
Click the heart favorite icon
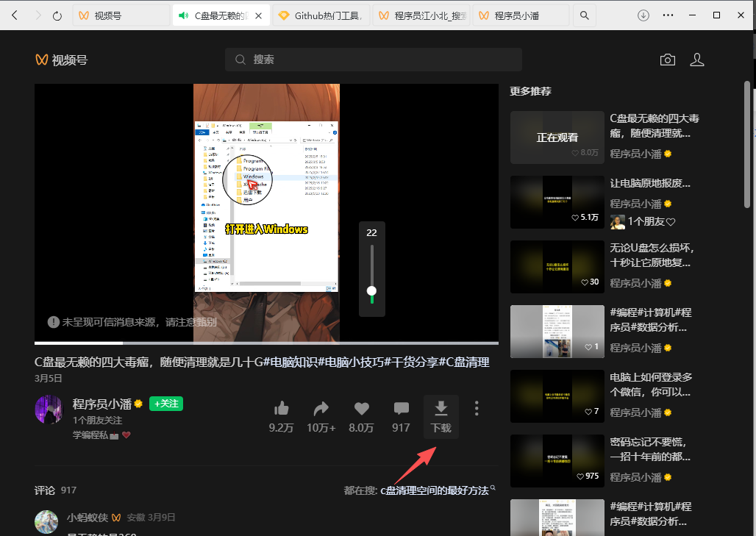[x=361, y=409]
